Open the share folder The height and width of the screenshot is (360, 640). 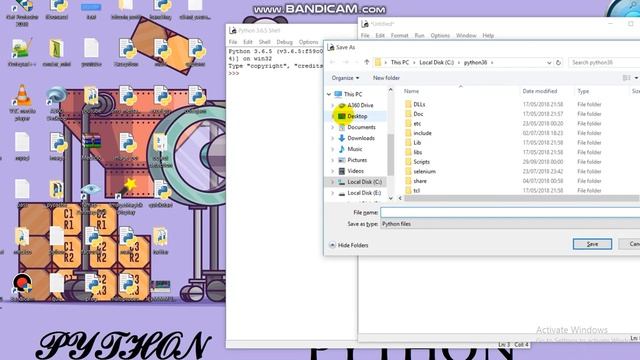coord(420,181)
